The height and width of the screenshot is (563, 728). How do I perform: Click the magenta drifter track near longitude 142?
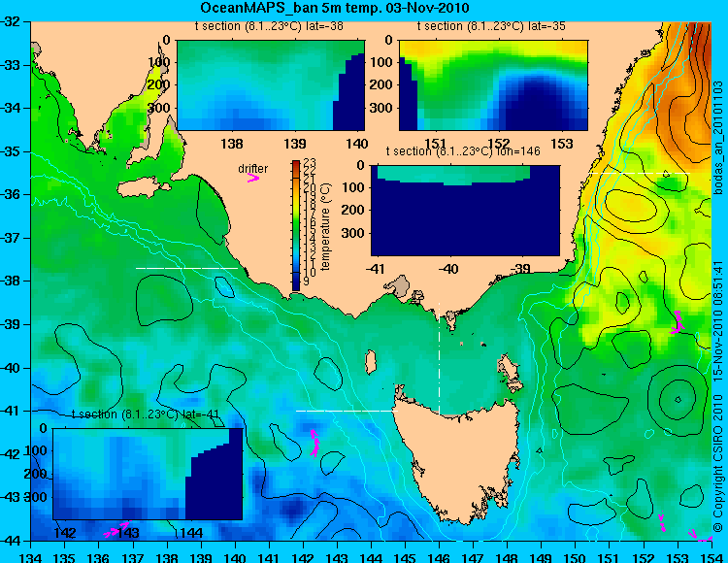(314, 444)
